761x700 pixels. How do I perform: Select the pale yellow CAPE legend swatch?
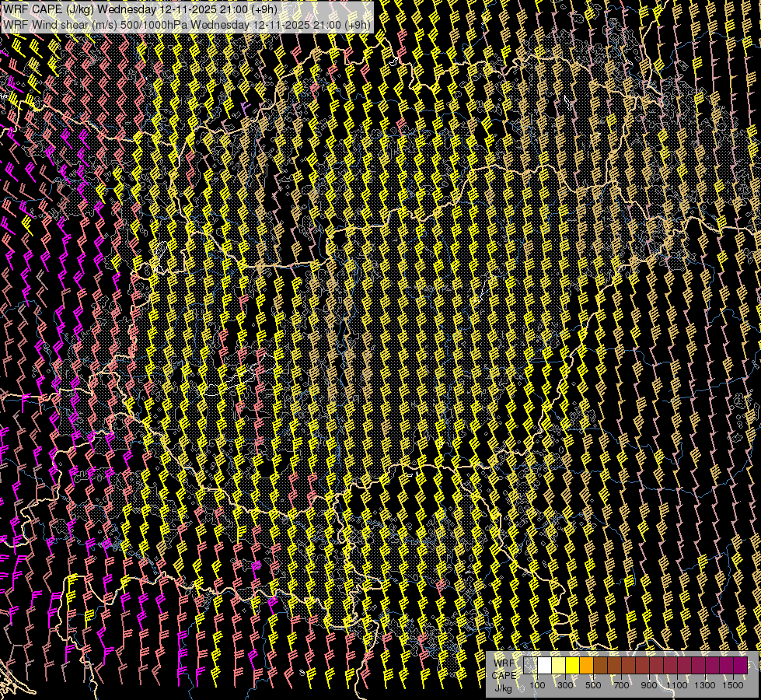coord(559,665)
